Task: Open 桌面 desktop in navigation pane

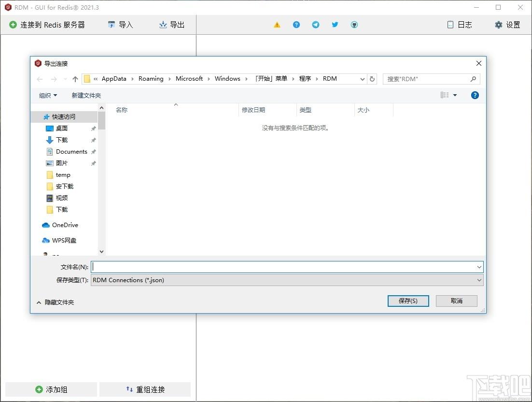Action: tap(62, 129)
